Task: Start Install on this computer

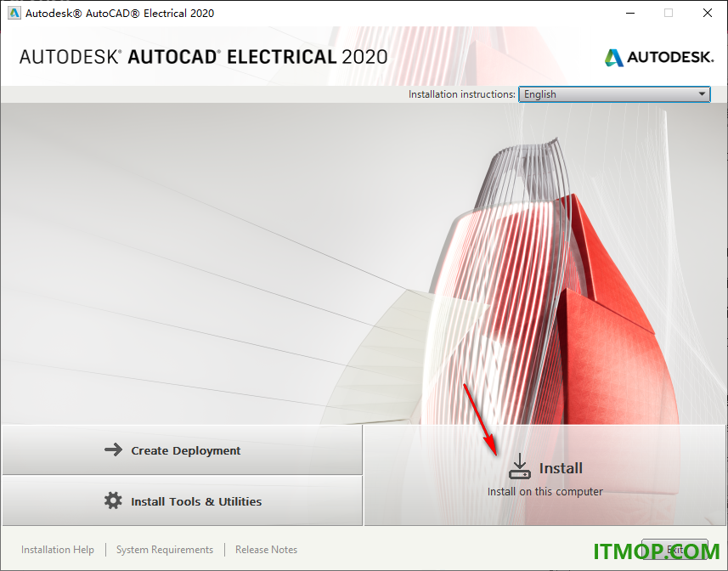Action: [545, 475]
